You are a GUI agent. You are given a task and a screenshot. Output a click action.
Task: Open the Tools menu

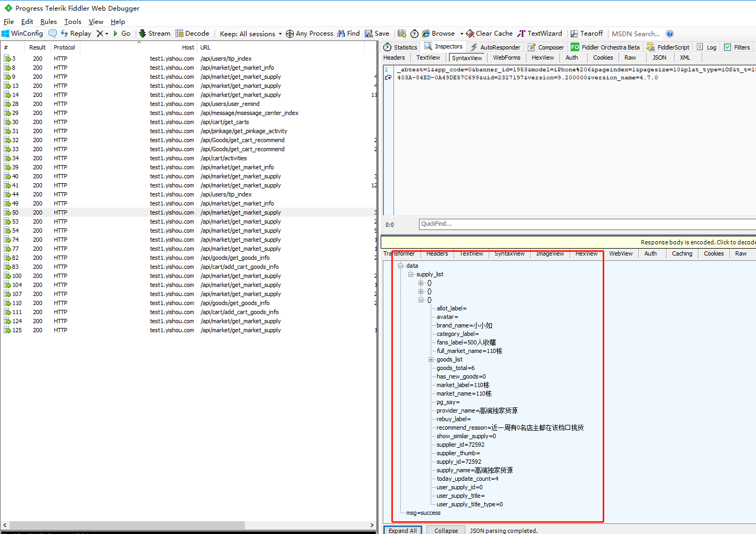[73, 22]
